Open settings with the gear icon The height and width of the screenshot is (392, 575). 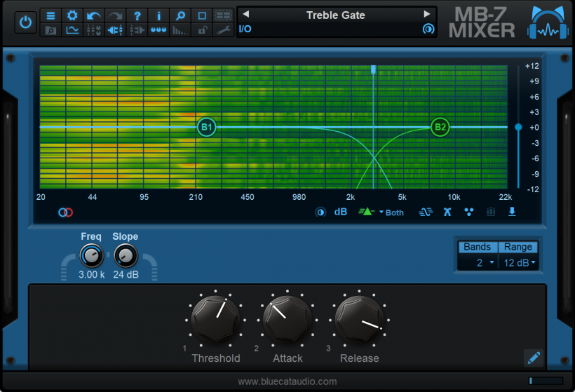tap(72, 15)
